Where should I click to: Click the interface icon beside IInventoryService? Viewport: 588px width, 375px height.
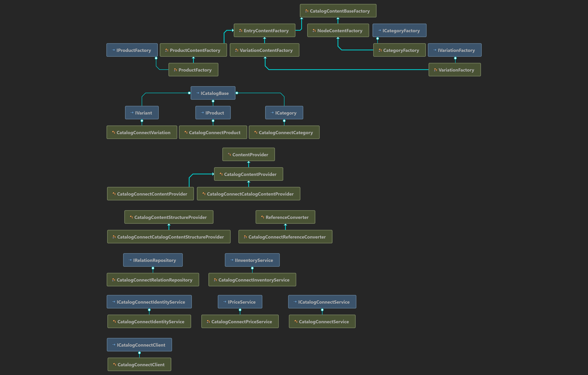(232, 260)
